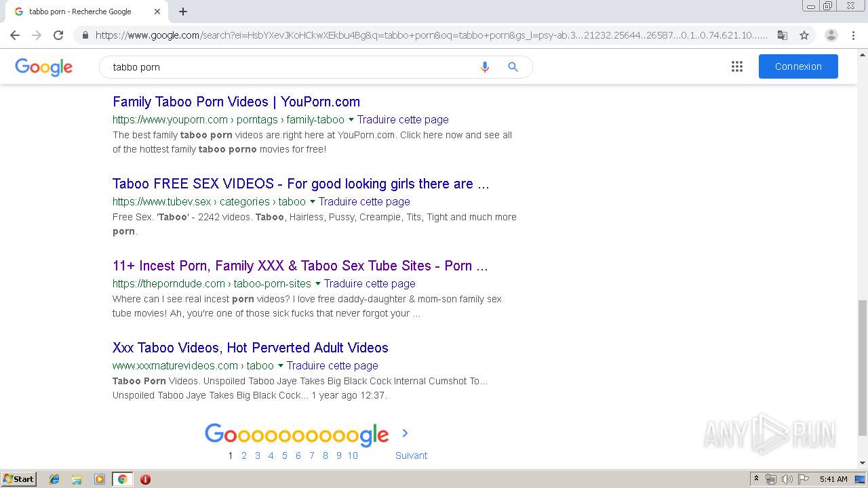The width and height of the screenshot is (868, 488).
Task: Click the scrollbar up arrow
Action: pyautogui.click(x=862, y=54)
